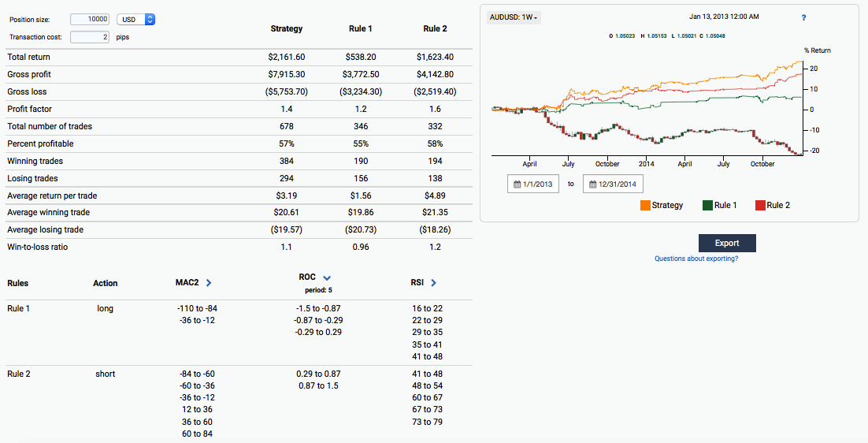Screen dimensions: 868x443
Task: Click Rule 1 win-to-loss ratio 0.96
Action: (361, 247)
